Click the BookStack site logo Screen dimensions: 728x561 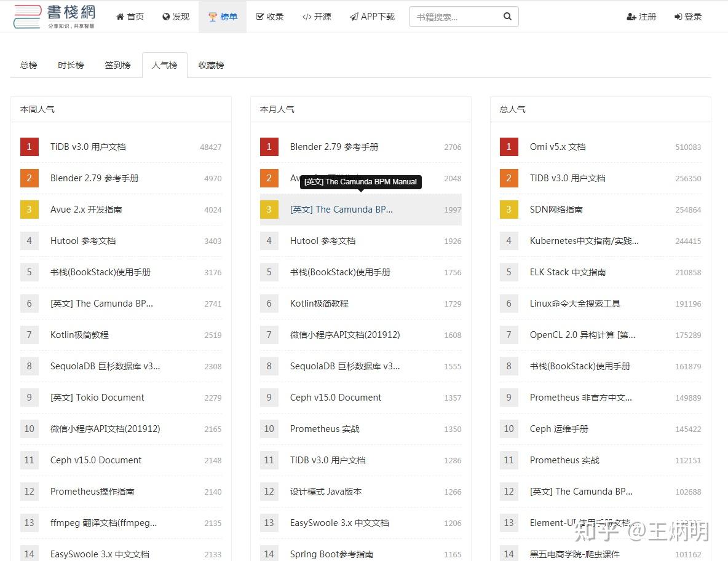(55, 17)
